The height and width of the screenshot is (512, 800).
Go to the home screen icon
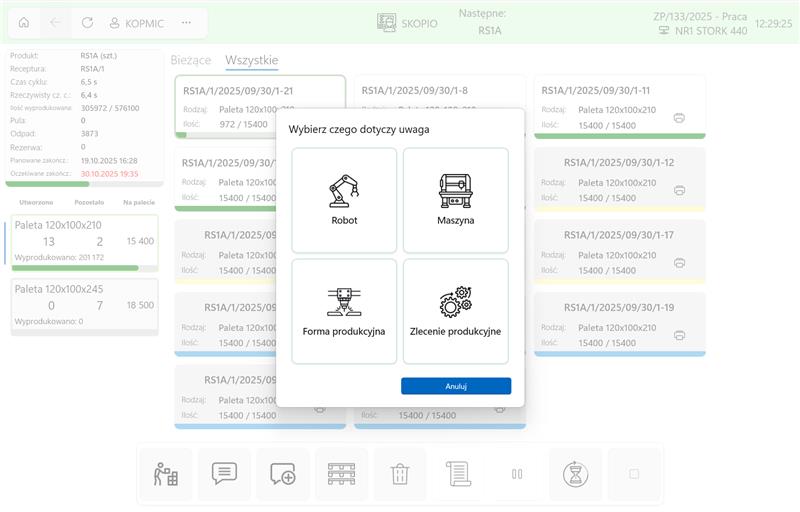(x=24, y=22)
